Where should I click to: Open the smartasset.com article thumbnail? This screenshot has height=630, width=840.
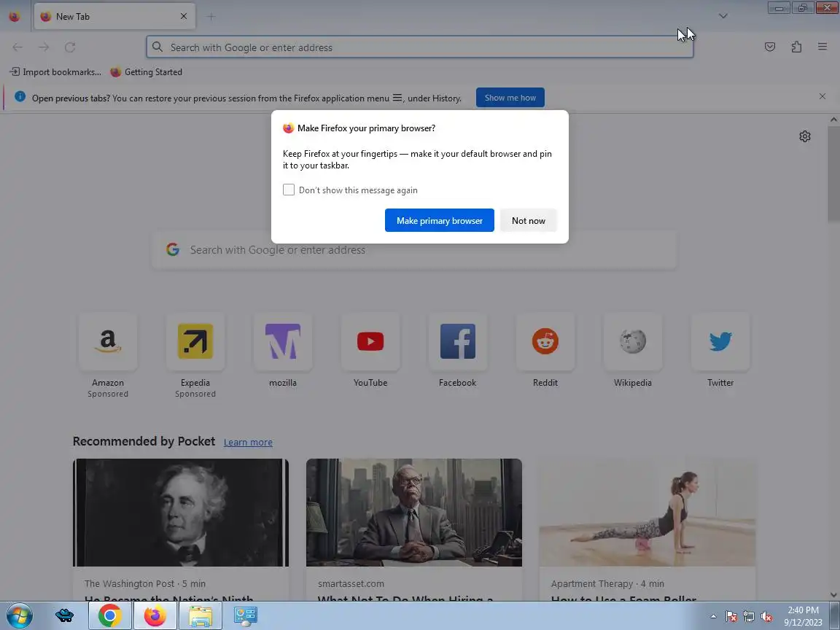(x=414, y=512)
